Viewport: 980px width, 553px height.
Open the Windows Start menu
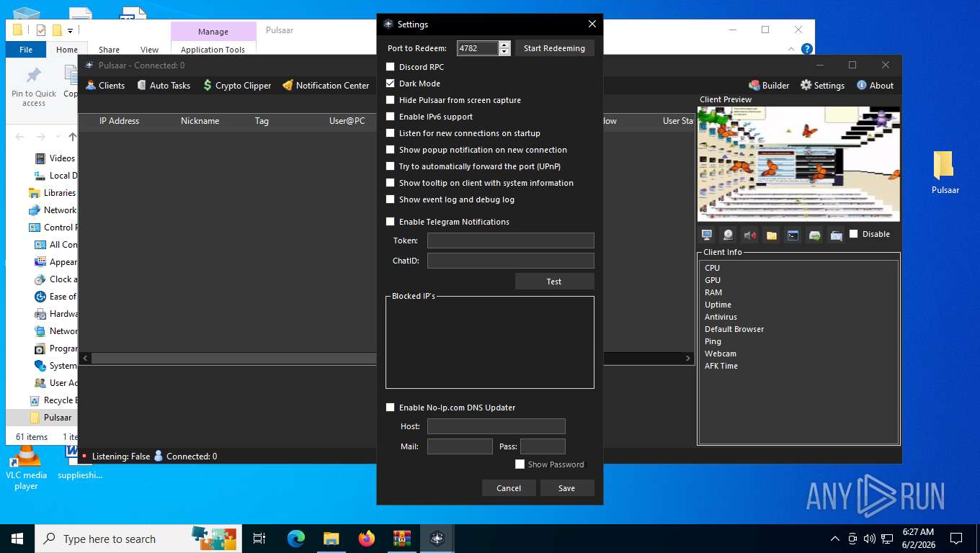17,539
